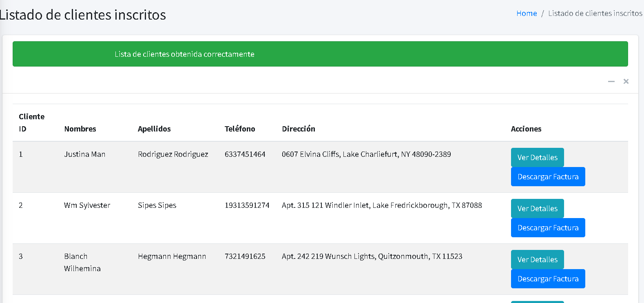Download invoice for Blanch Wilhemina

(x=548, y=278)
